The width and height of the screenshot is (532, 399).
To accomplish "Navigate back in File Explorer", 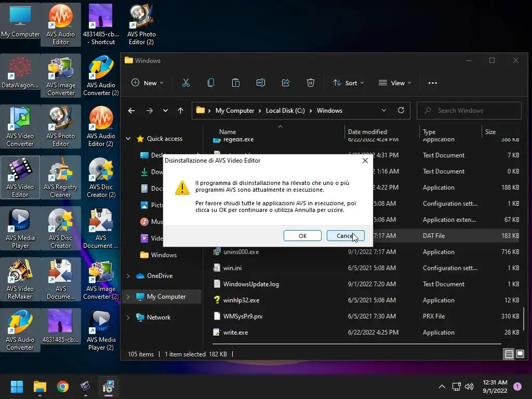I will click(131, 111).
